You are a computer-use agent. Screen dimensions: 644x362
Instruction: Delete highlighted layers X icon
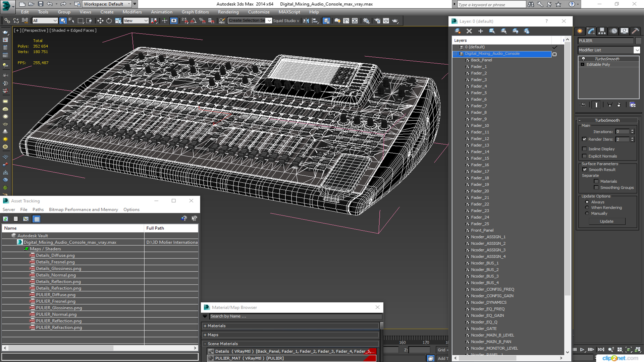(x=469, y=31)
